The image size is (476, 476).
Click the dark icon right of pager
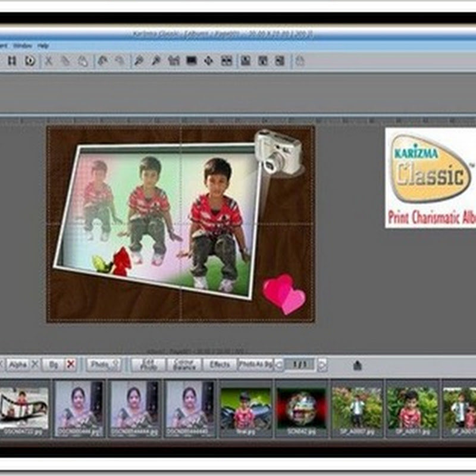(358, 365)
